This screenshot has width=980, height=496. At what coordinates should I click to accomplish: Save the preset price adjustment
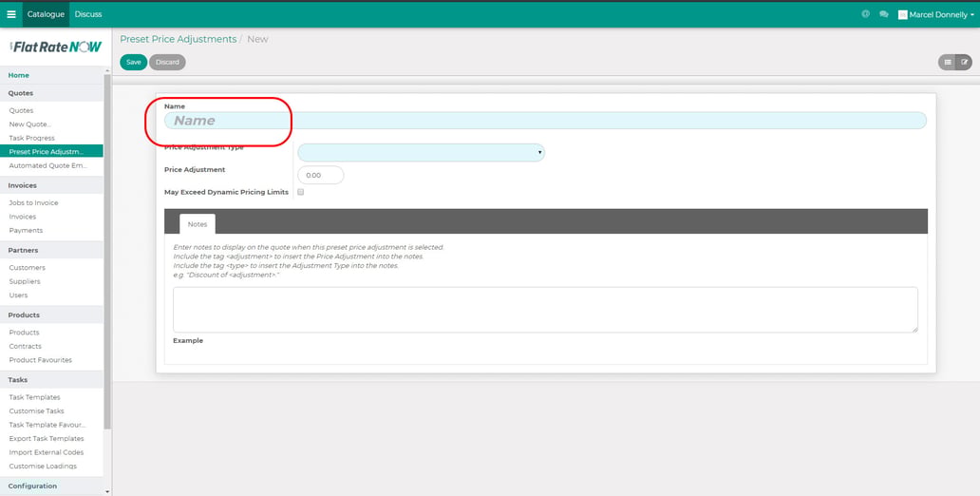[133, 62]
